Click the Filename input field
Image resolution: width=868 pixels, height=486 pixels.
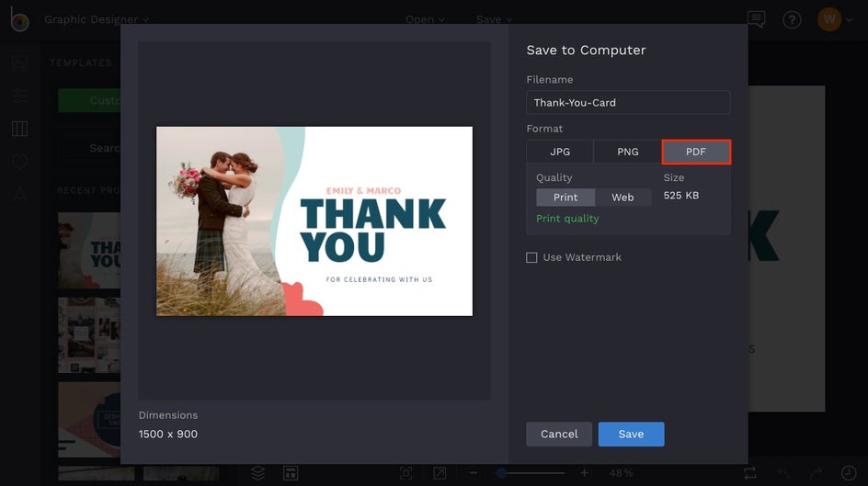click(x=628, y=102)
